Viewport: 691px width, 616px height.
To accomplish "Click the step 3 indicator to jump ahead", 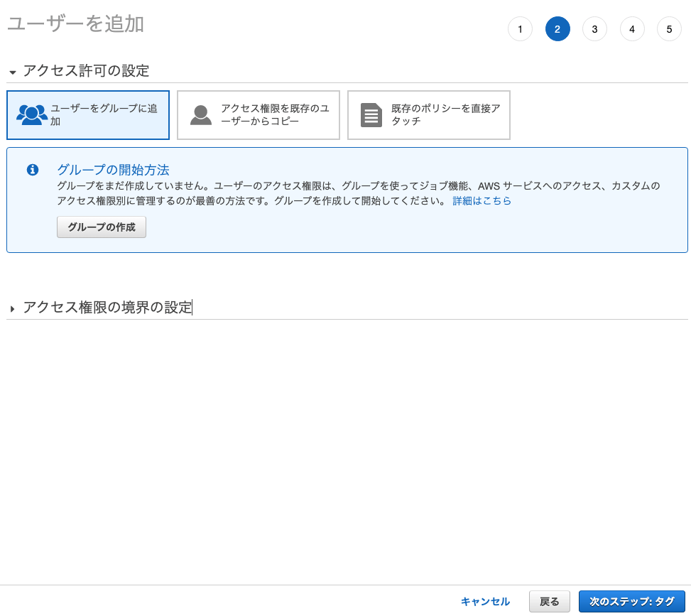I will 594,29.
